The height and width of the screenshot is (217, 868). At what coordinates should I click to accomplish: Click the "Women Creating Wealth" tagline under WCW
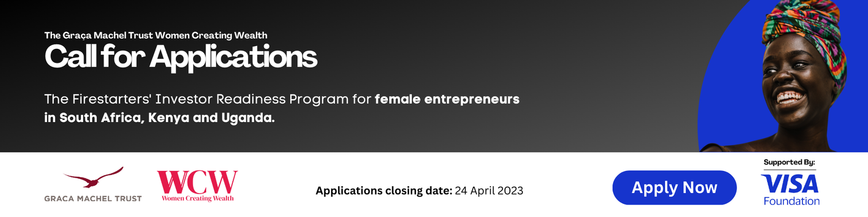(x=197, y=199)
